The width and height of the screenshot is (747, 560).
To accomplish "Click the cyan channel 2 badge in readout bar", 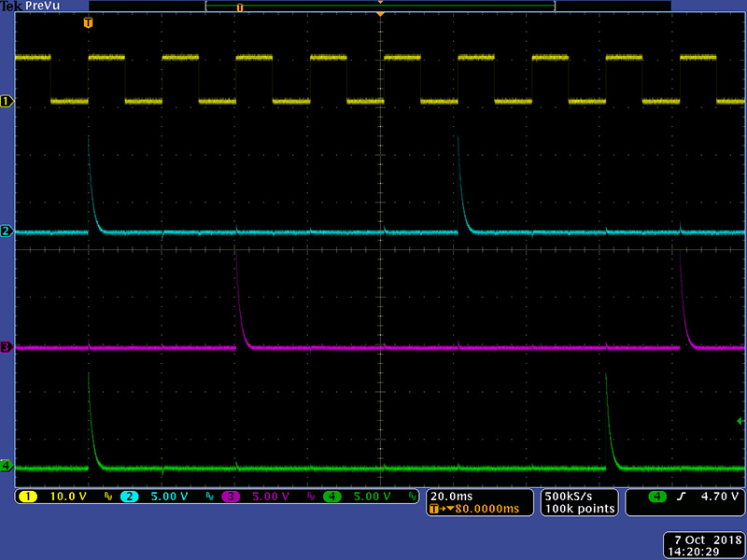I will click(129, 497).
